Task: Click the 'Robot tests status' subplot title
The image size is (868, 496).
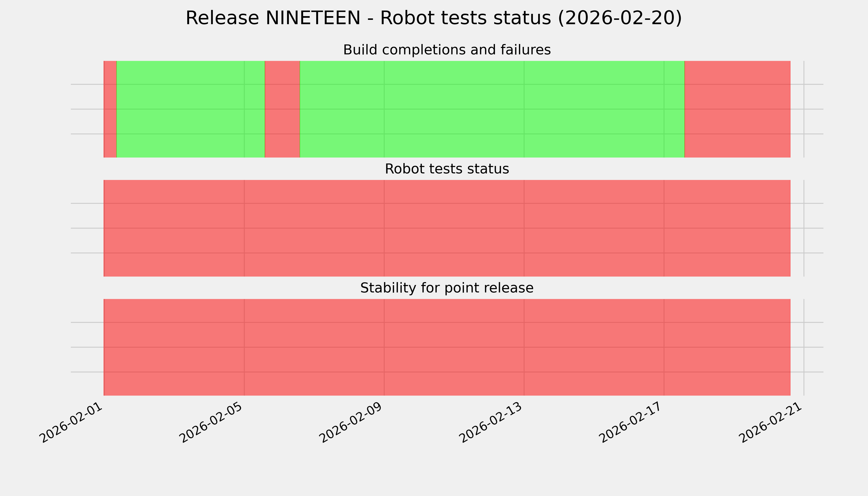Action: coord(447,169)
